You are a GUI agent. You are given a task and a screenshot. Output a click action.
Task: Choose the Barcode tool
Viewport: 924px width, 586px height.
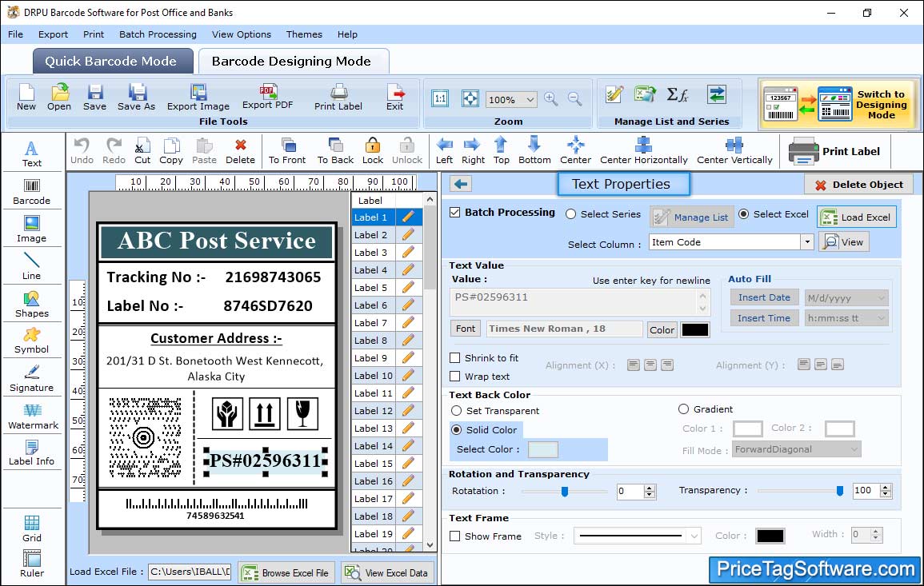(32, 192)
